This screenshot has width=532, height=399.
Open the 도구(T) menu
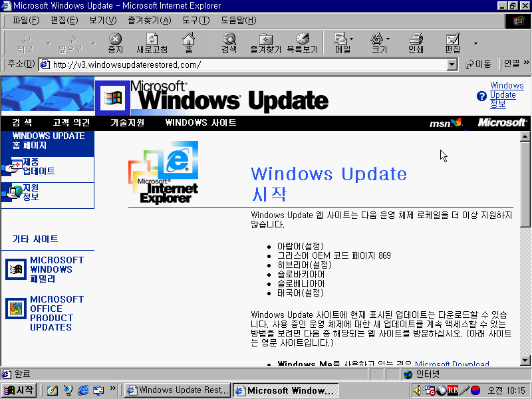click(196, 21)
